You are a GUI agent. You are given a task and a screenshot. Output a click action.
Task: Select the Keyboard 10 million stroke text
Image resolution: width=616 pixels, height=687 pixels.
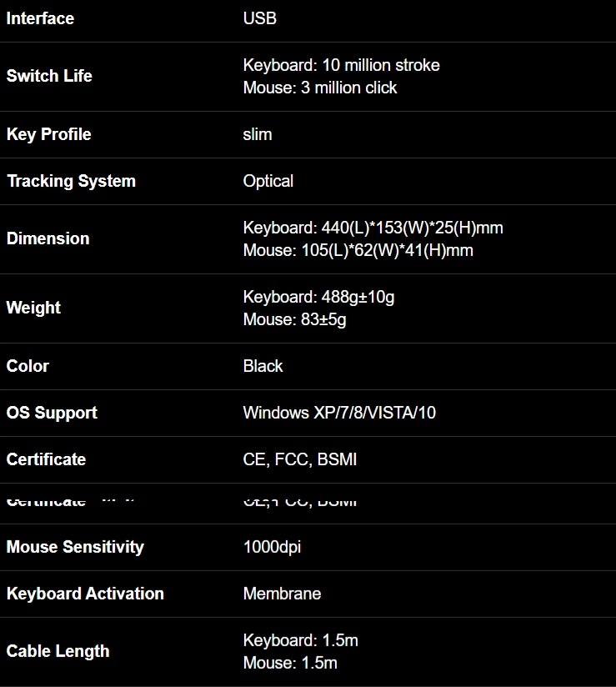pyautogui.click(x=341, y=65)
